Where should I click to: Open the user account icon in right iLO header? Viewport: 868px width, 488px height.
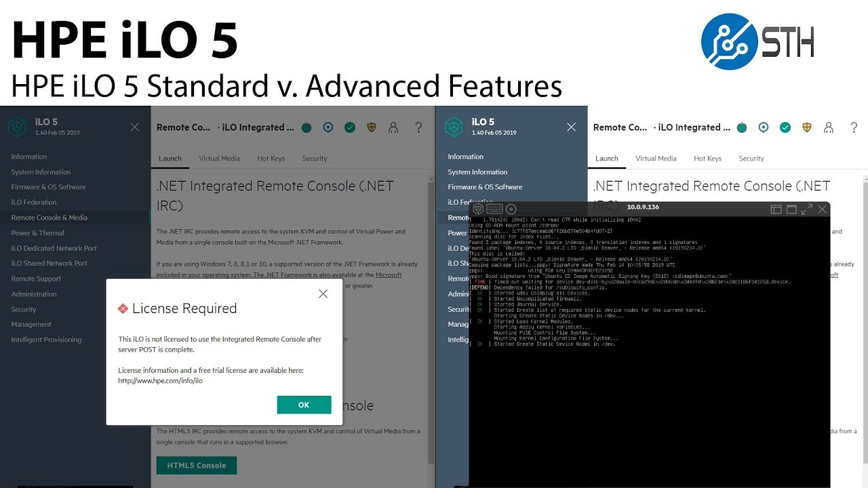pos(829,127)
